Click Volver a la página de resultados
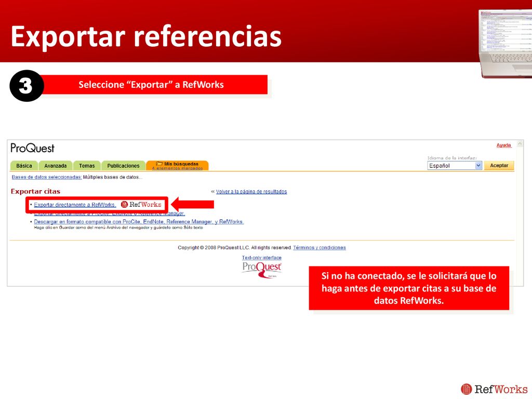 click(x=251, y=192)
